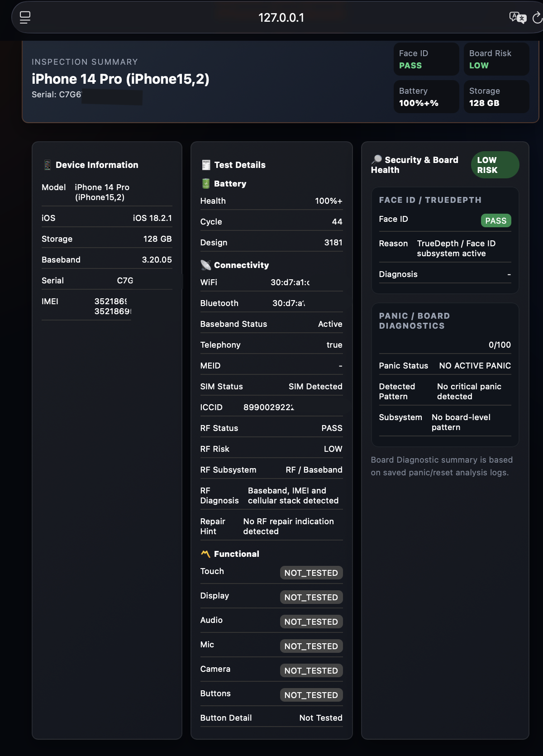Click the 'RF / Baseband' subsystem value
The height and width of the screenshot is (756, 543).
pyautogui.click(x=314, y=469)
